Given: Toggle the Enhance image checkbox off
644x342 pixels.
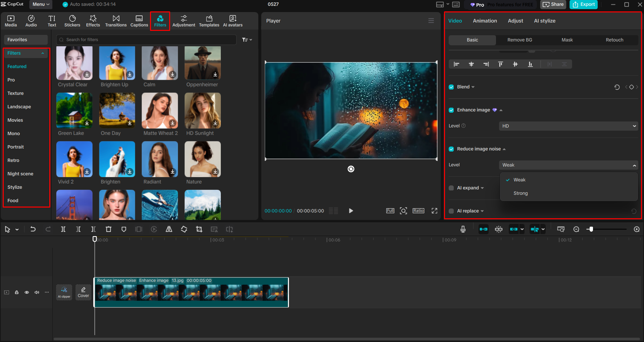Looking at the screenshot, I should (451, 110).
